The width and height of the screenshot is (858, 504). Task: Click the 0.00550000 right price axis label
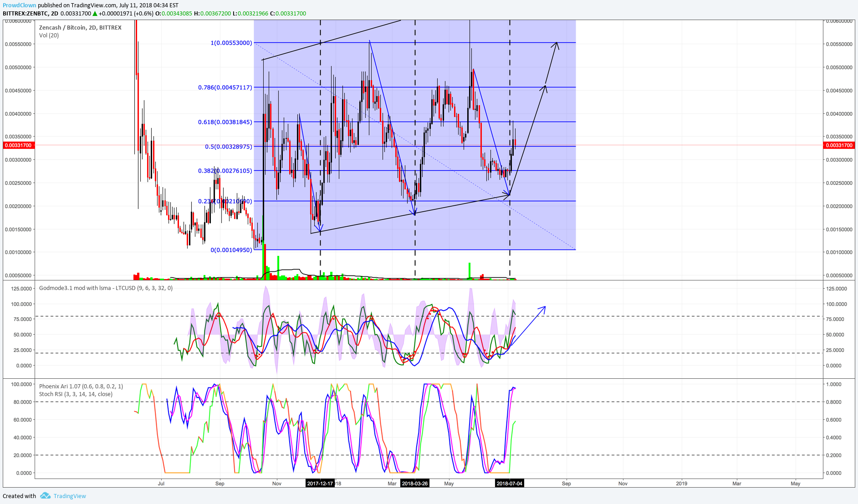pyautogui.click(x=839, y=44)
